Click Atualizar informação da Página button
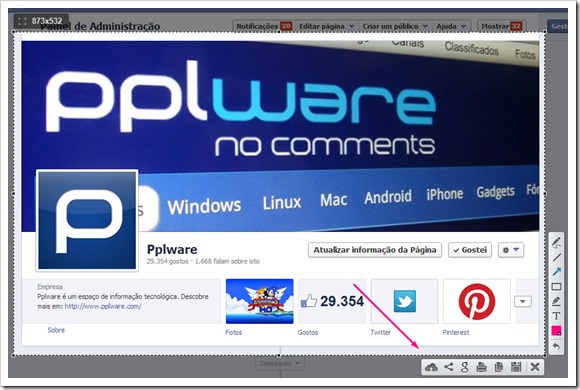 pos(375,250)
